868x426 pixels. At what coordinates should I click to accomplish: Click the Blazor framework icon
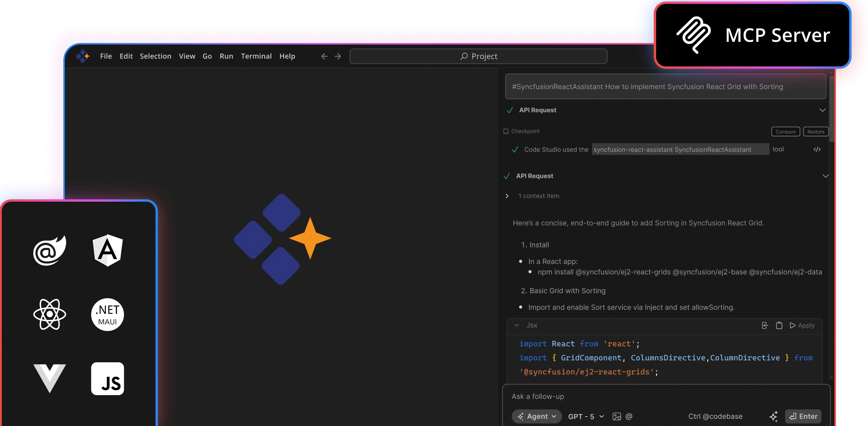click(50, 251)
